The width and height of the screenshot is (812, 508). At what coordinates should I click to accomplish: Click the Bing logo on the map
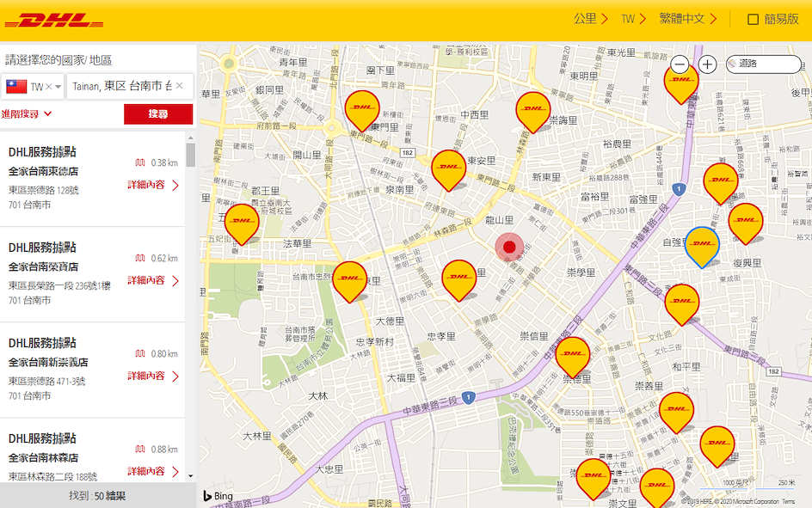pyautogui.click(x=218, y=496)
